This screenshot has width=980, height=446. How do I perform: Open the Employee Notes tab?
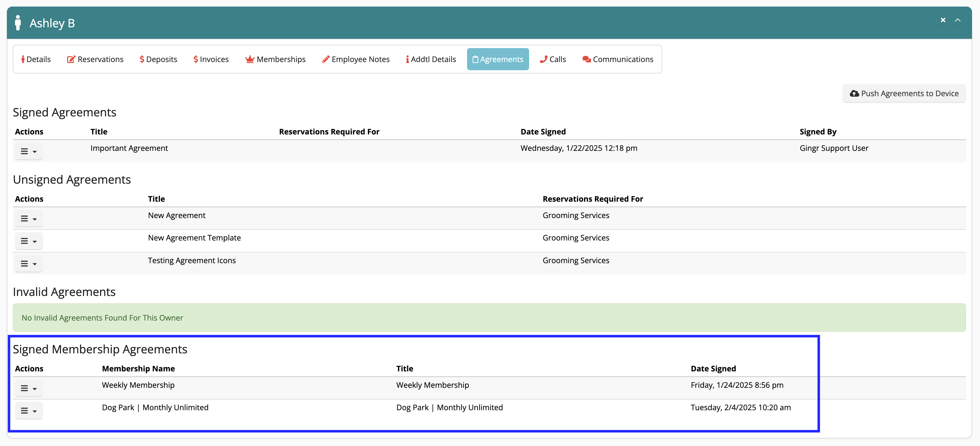click(356, 59)
